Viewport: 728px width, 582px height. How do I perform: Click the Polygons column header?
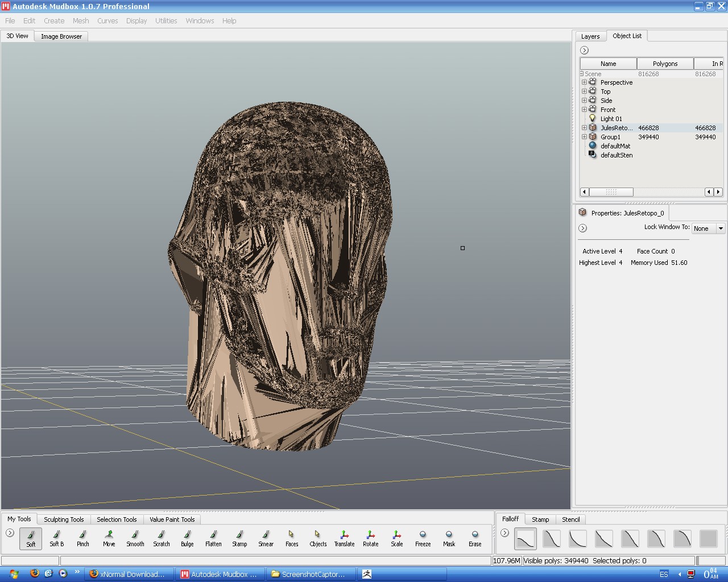[x=665, y=64]
